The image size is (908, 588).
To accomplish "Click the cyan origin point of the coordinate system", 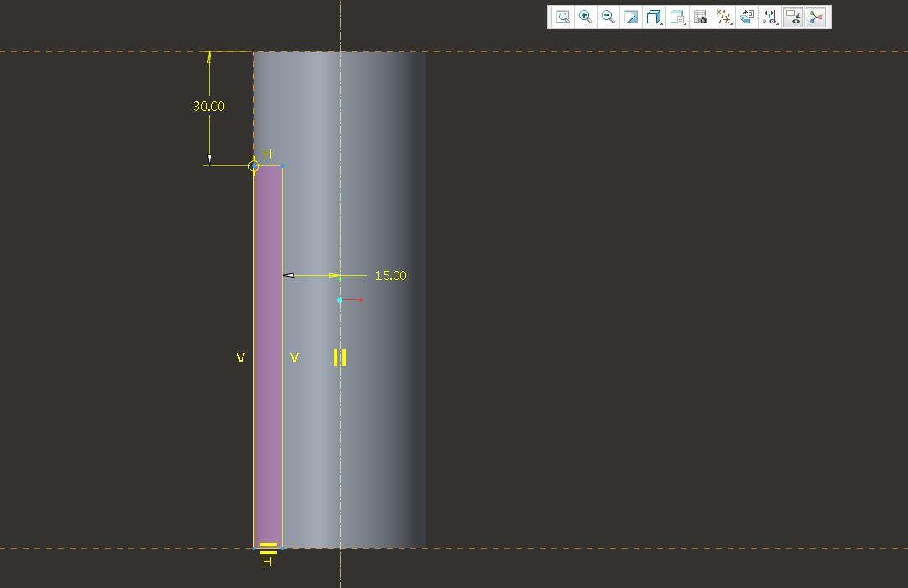I will [340, 299].
